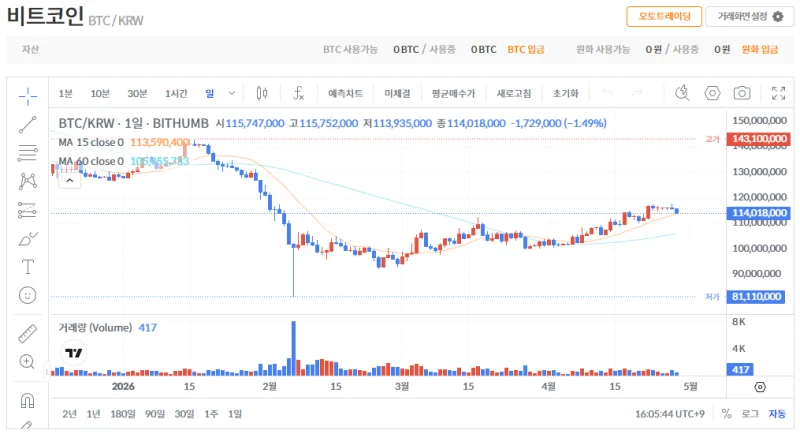Open timezone menu 16:05:44 UTC+9
800x434 pixels.
point(669,414)
